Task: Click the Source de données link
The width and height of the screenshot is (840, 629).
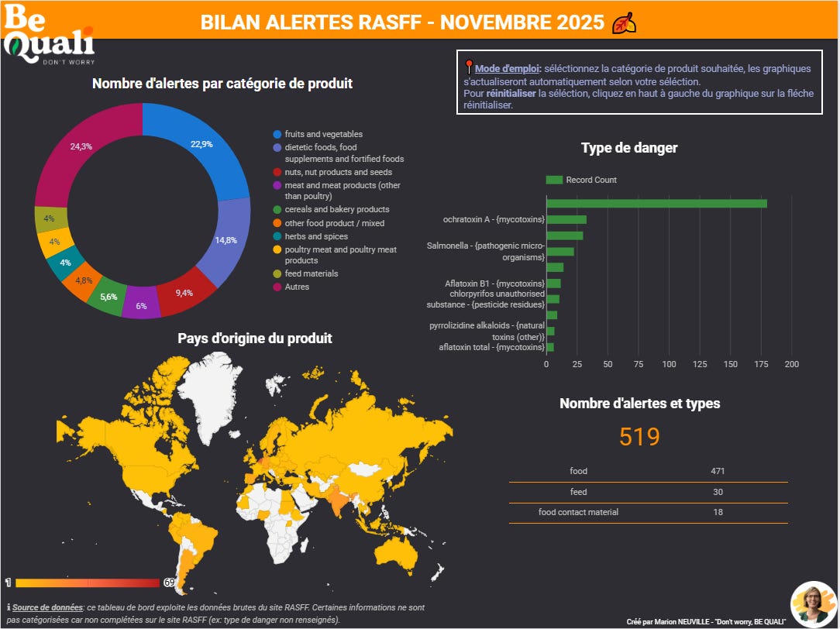Action: [48, 607]
